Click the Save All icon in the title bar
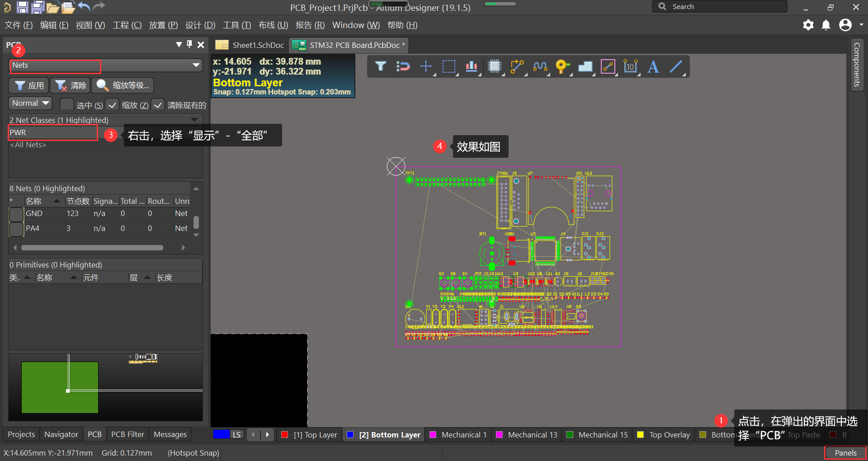This screenshot has height=461, width=868. pyautogui.click(x=38, y=7)
